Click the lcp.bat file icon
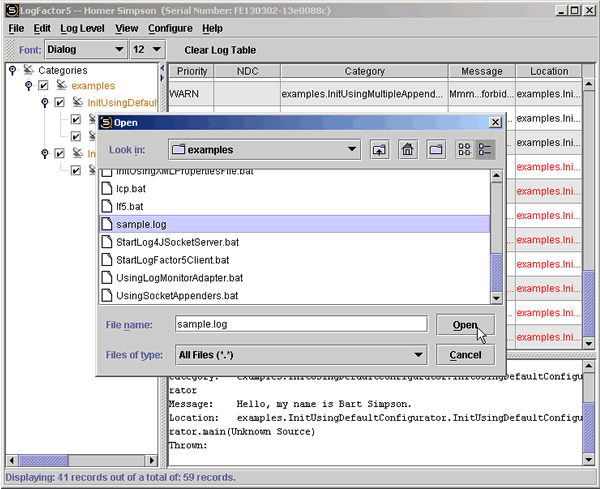 [x=108, y=188]
